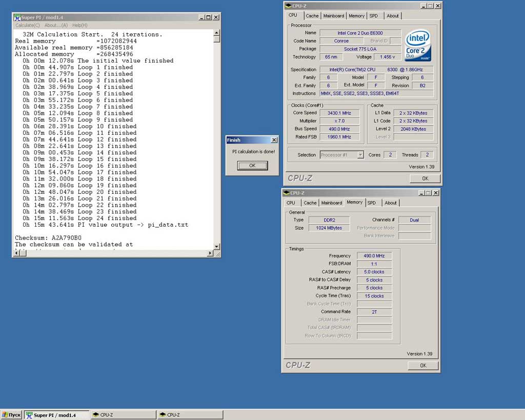The height and width of the screenshot is (420, 525).
Task: Click OK in the Finish dialog
Action: 252,166
